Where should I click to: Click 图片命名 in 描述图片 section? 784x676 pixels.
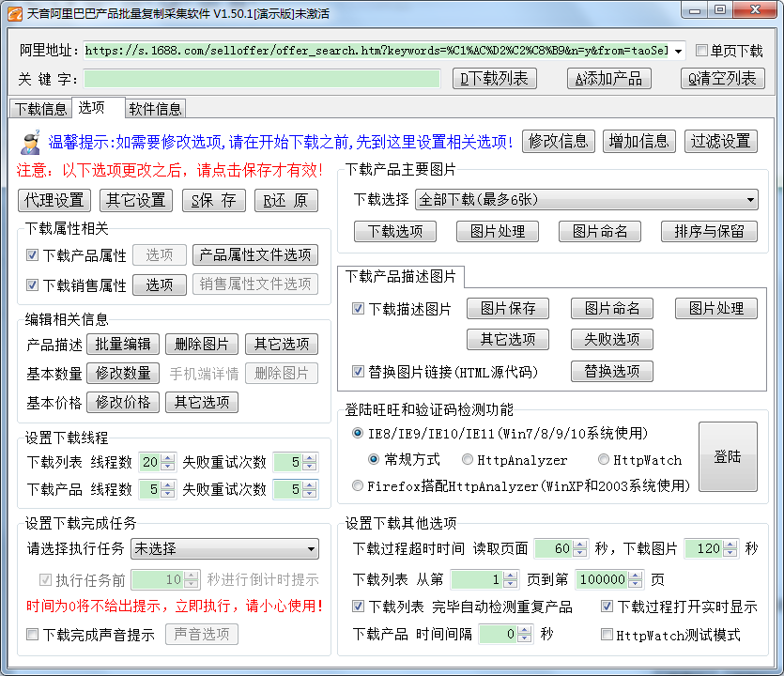(x=612, y=308)
